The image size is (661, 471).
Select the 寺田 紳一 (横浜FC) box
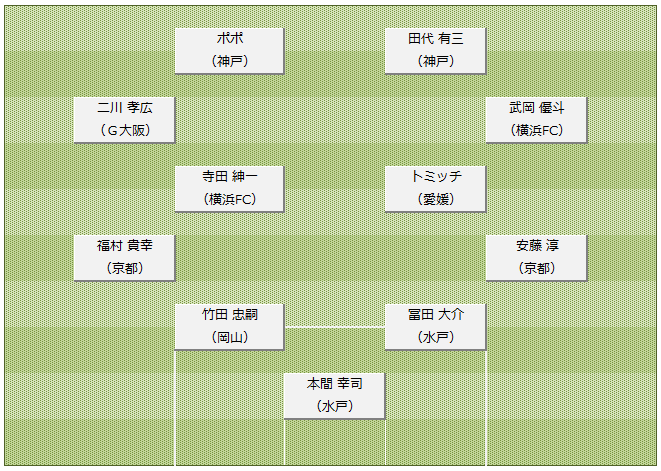(x=229, y=189)
